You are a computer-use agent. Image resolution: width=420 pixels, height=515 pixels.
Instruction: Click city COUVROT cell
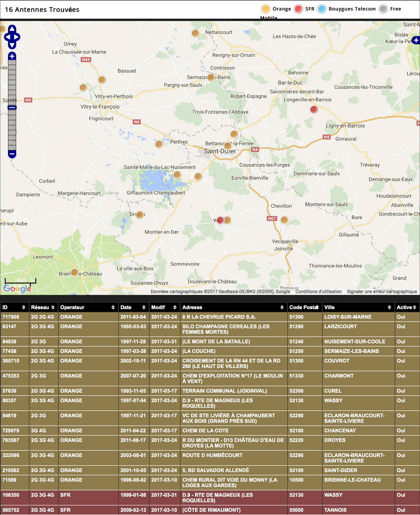(x=358, y=363)
